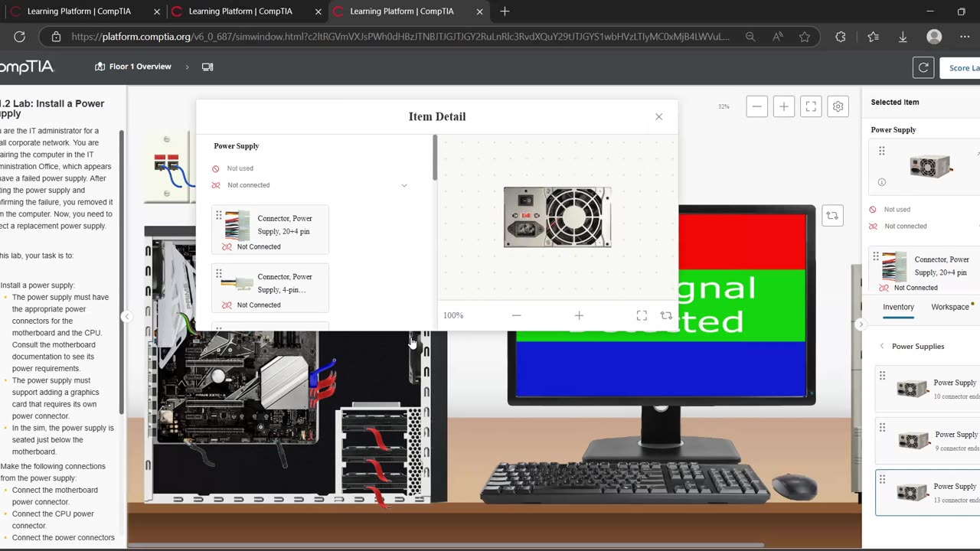Grab drag handle of 4-pin connector card
The height and width of the screenshot is (551, 980).
pos(219,273)
